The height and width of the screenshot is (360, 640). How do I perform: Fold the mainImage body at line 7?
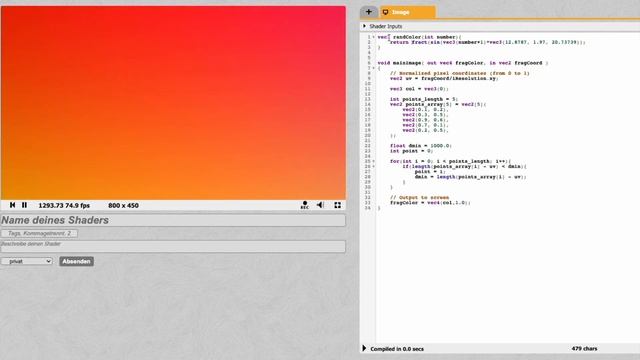tap(373, 68)
